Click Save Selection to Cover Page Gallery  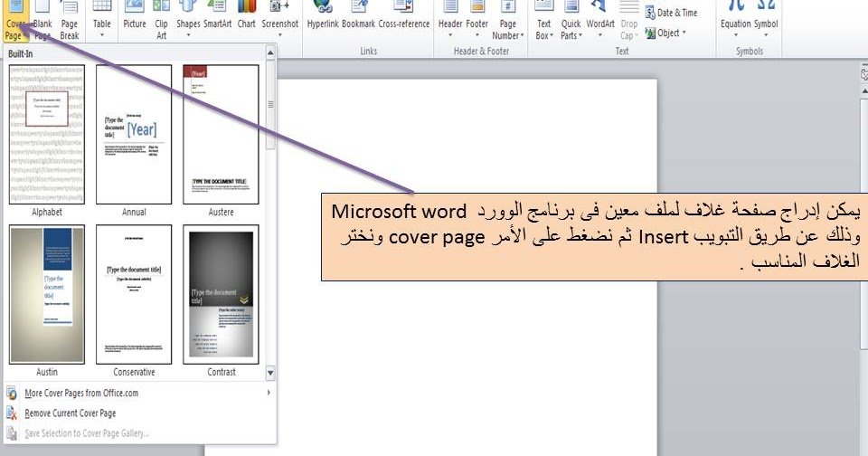tap(139, 433)
